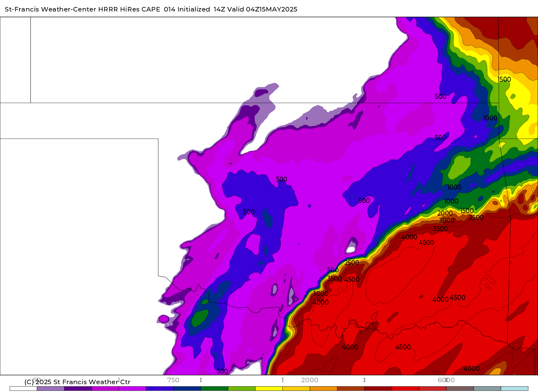
Task: Select the dark green legend swatch
Action: [214, 388]
